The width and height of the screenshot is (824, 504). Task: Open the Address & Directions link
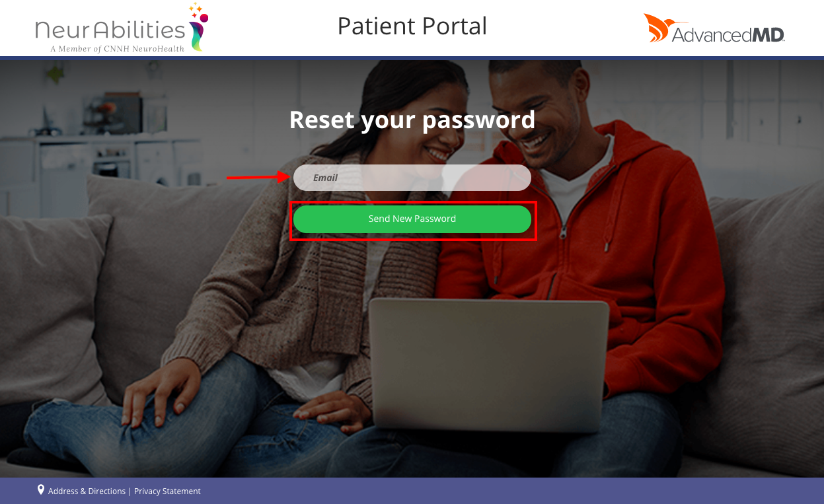point(87,491)
